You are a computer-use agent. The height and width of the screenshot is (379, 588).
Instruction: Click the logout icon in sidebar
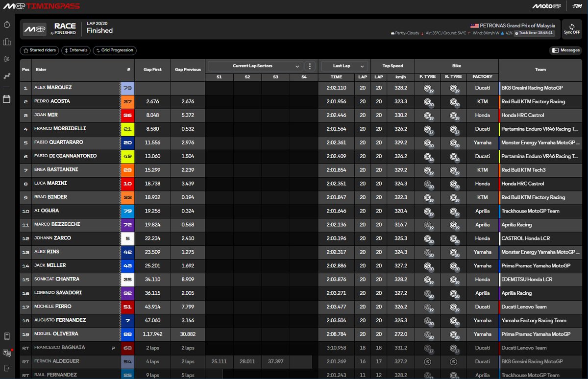[7, 368]
